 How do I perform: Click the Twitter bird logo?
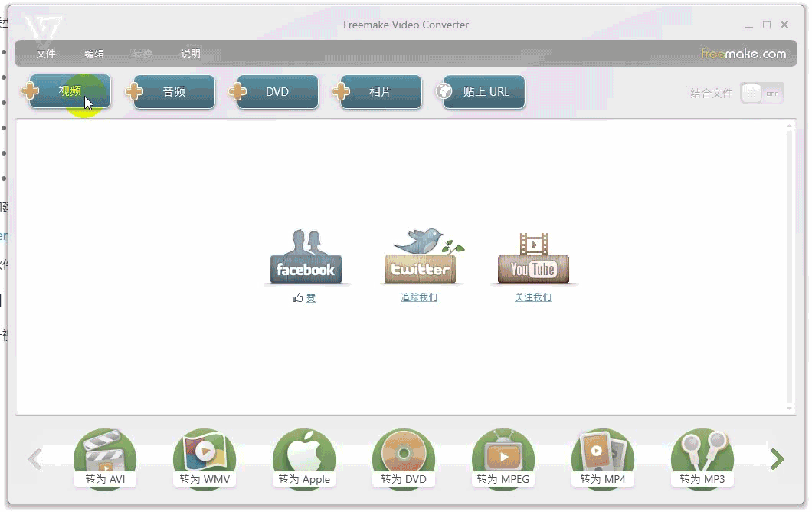(419, 257)
